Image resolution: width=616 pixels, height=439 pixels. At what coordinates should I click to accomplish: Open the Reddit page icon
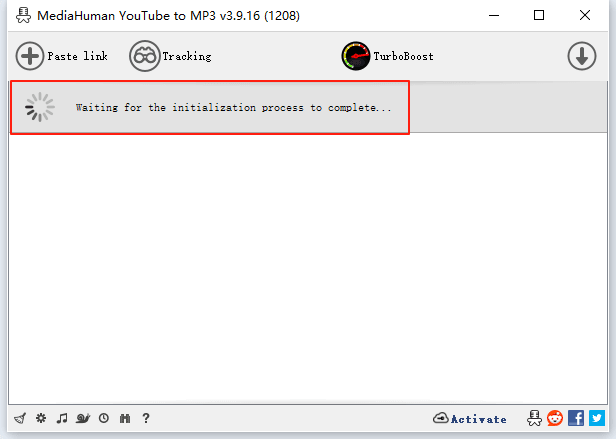tap(555, 418)
